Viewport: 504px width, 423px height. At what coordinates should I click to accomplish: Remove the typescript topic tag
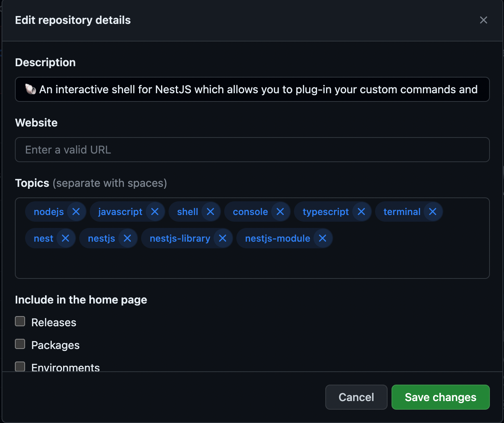pyautogui.click(x=361, y=211)
